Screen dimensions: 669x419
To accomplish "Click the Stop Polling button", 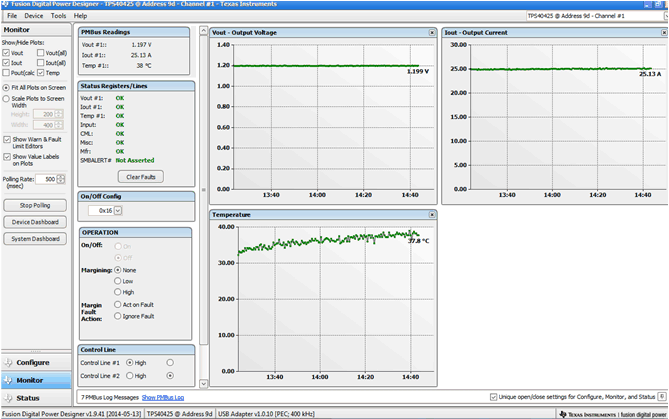I will 35,205.
